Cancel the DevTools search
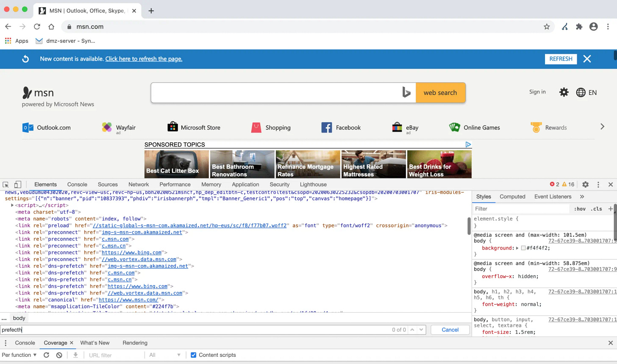The height and width of the screenshot is (364, 617). pyautogui.click(x=450, y=330)
